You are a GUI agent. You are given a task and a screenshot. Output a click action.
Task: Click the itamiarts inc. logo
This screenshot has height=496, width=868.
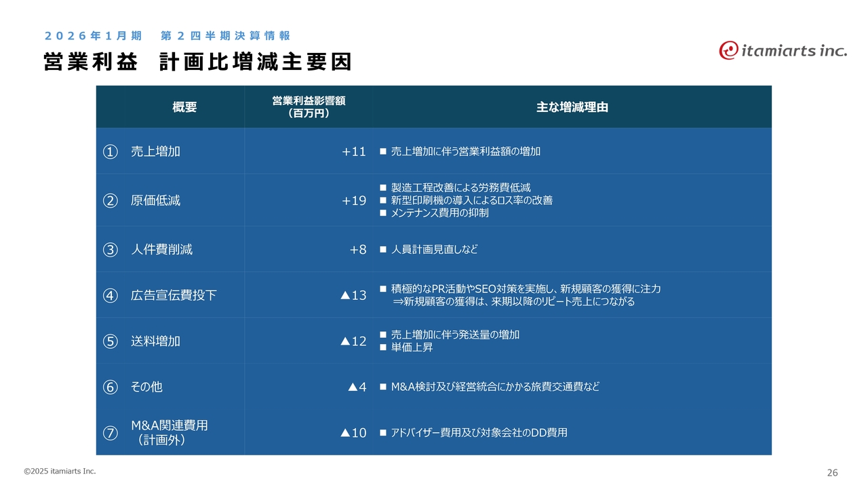[783, 50]
